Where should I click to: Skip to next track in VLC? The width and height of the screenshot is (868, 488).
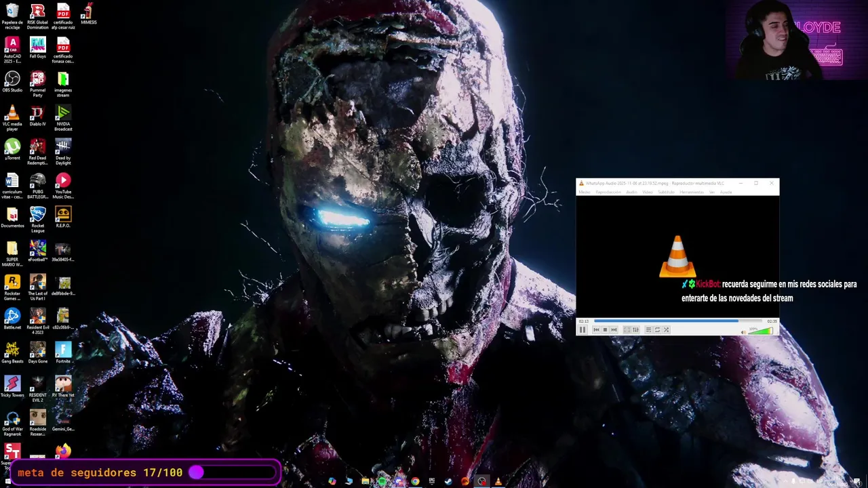(x=614, y=330)
